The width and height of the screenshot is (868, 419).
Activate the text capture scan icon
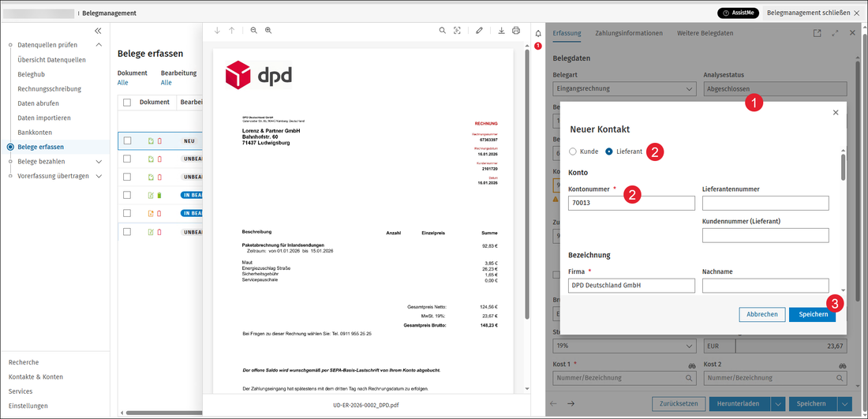pos(457,31)
